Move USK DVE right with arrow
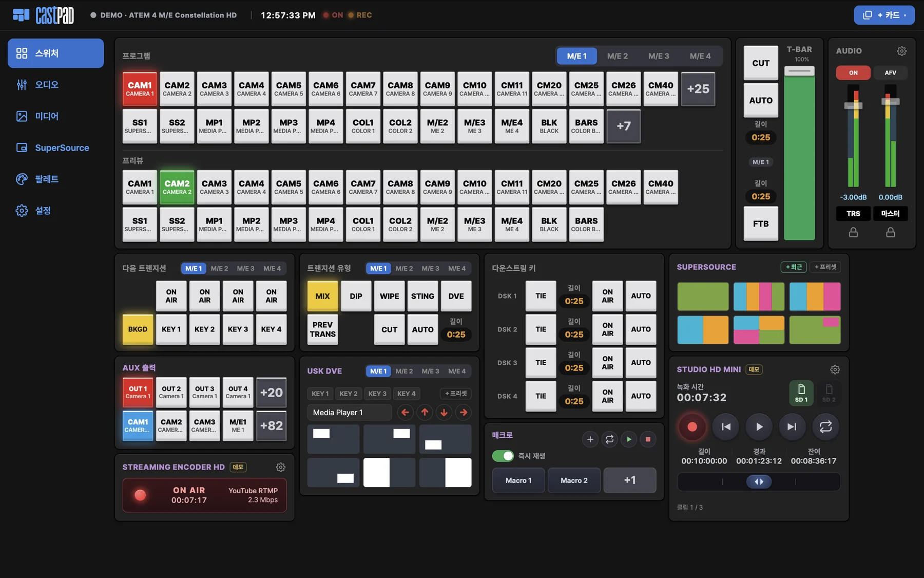 (464, 412)
